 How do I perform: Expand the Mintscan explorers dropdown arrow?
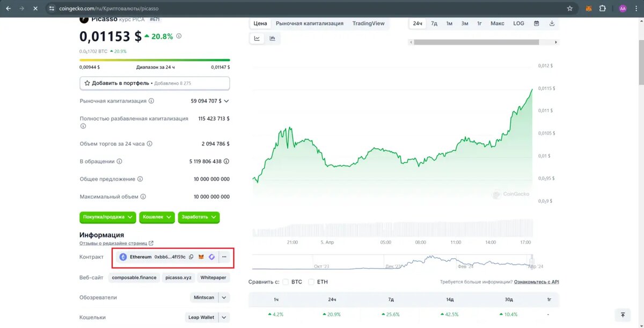pos(224,297)
